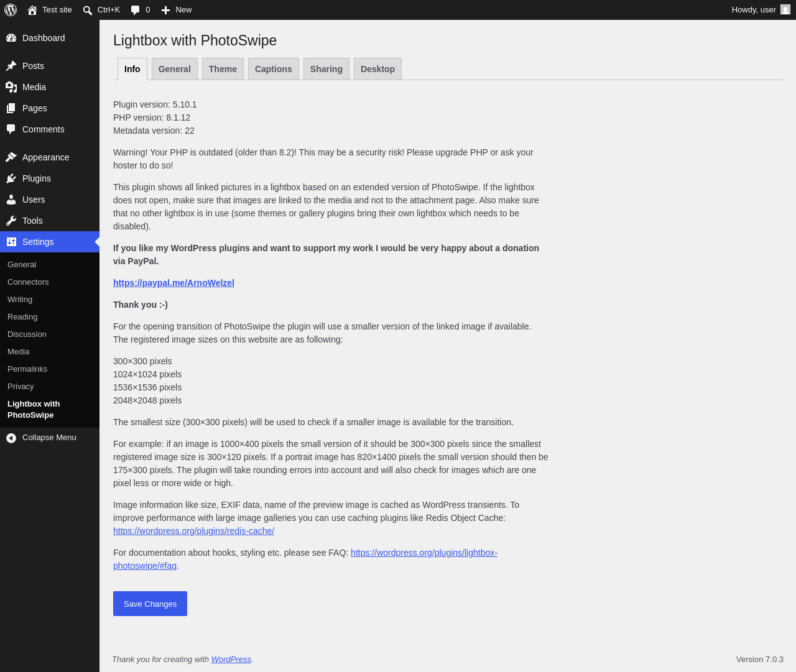
Task: Click the Pages icon in sidebar
Action: tap(11, 108)
